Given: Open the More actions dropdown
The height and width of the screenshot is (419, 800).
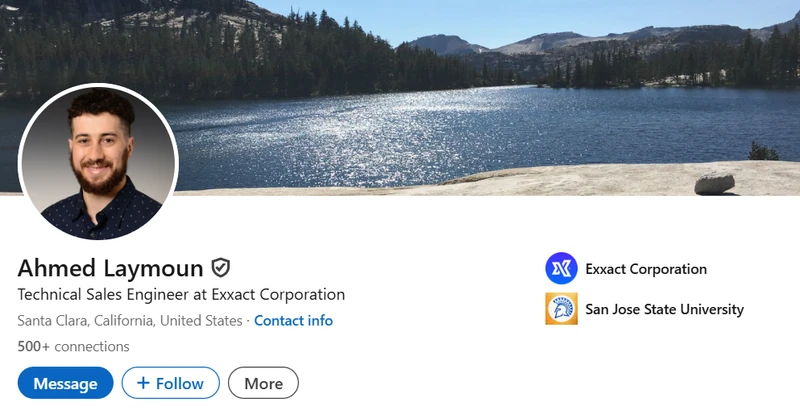Looking at the screenshot, I should click(x=263, y=383).
